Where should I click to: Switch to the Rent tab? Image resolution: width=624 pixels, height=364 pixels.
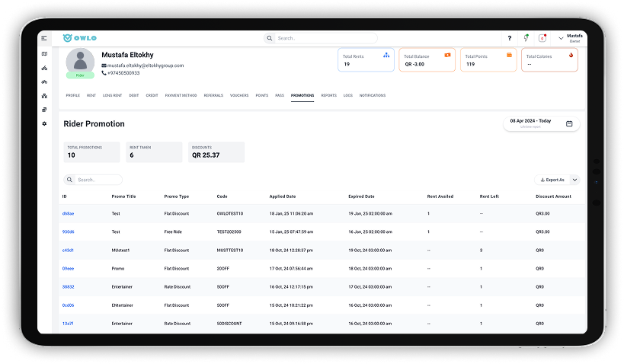tap(91, 95)
